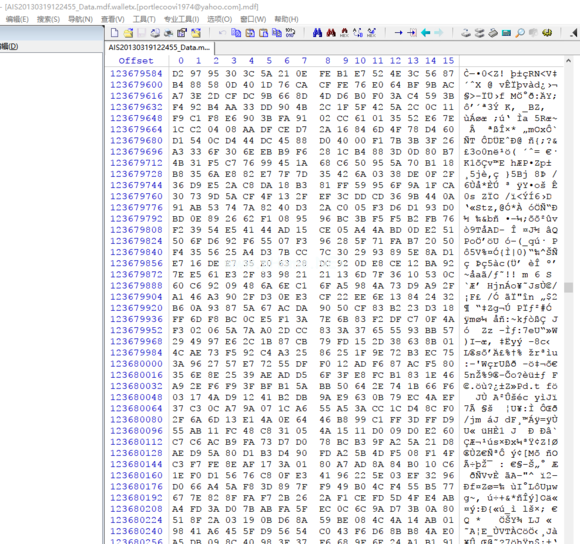The width and height of the screenshot is (580, 544).
Task: Click first byte B4 in row 123679600
Action: tap(178, 85)
